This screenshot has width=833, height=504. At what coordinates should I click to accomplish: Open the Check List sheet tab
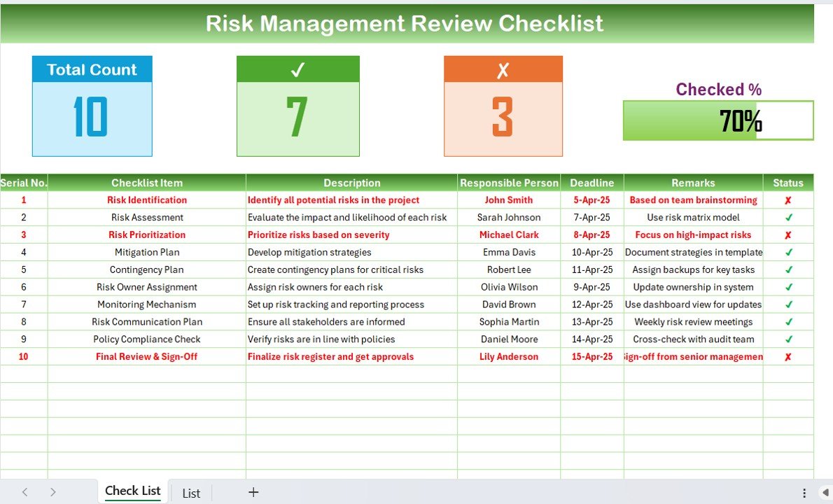[133, 491]
